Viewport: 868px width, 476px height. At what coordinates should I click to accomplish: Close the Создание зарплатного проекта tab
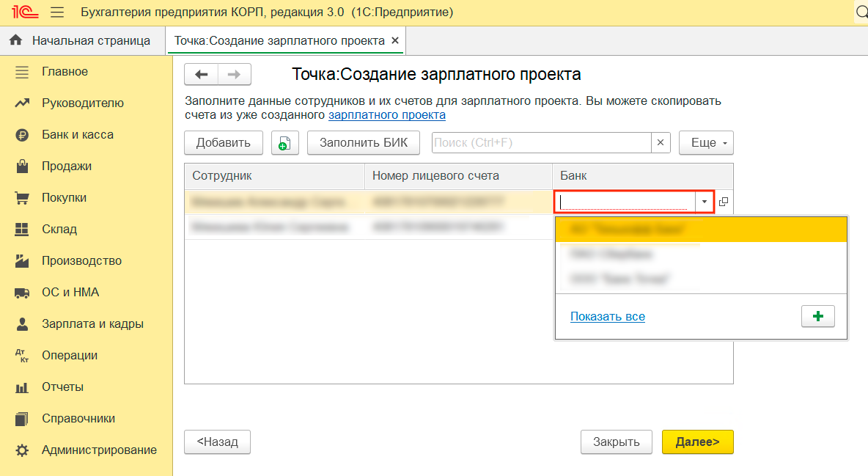coord(395,41)
